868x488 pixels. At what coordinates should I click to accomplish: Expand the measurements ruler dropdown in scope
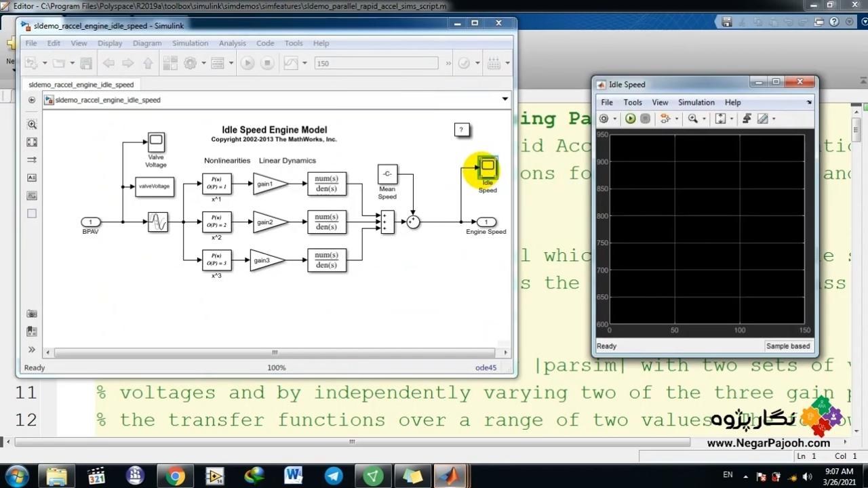click(774, 119)
